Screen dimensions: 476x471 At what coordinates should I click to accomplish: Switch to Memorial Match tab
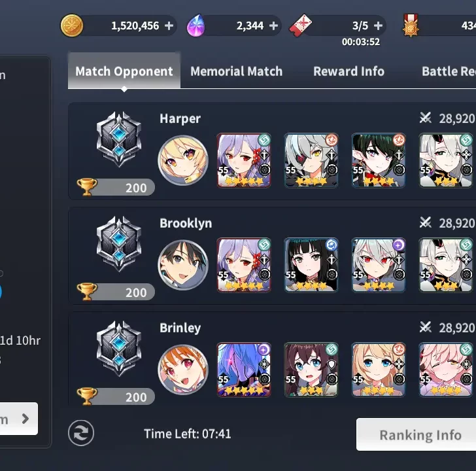(237, 71)
